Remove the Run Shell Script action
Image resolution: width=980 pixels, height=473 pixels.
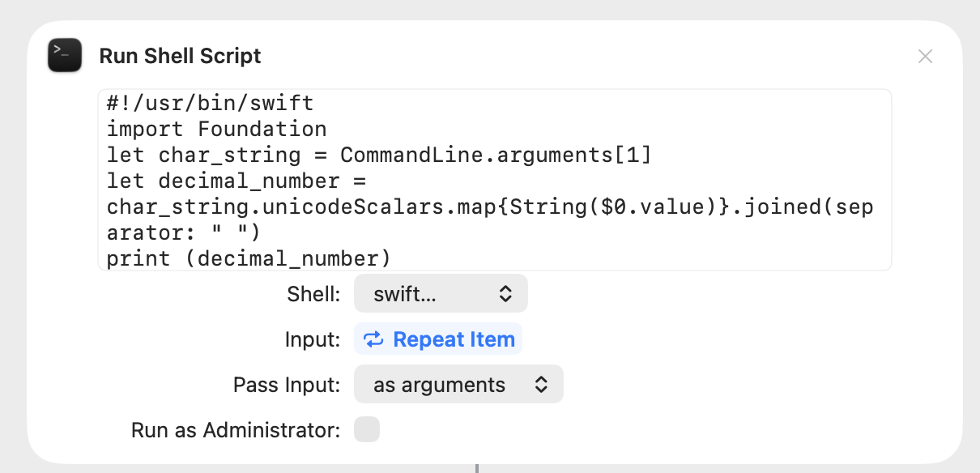(925, 57)
